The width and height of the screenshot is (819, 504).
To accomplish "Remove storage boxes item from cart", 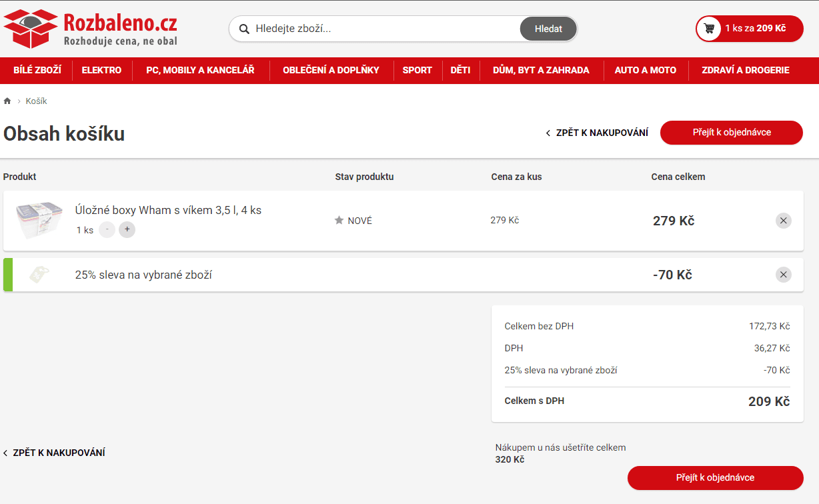I will pos(783,221).
